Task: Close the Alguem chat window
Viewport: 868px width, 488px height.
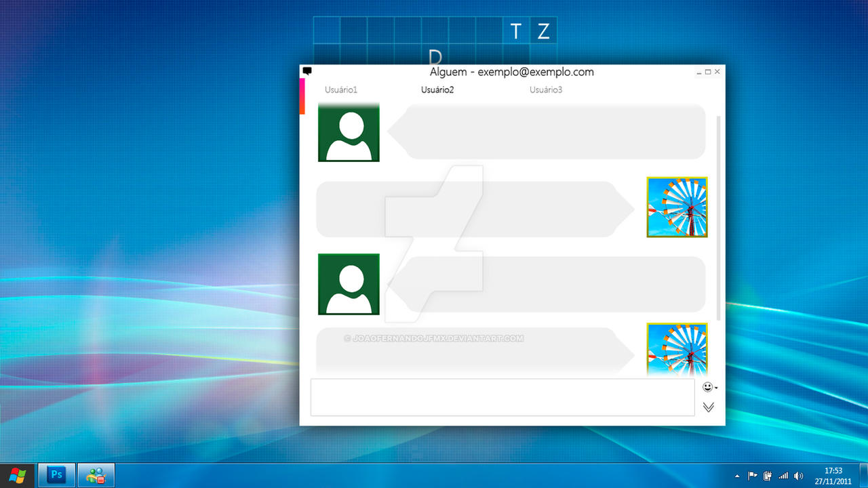Action: 717,72
